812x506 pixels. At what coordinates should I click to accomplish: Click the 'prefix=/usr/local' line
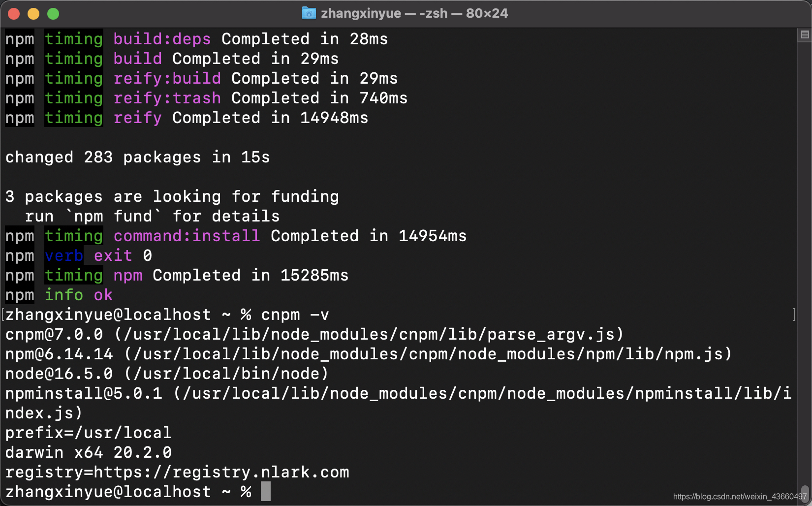[x=88, y=433]
